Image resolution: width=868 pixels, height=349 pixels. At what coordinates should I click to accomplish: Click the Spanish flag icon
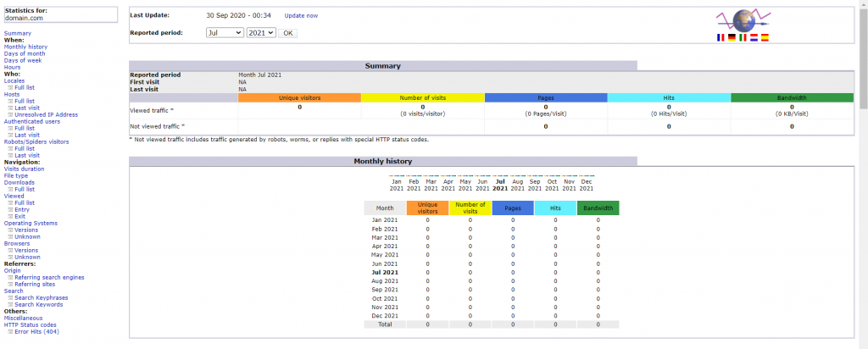click(x=765, y=38)
